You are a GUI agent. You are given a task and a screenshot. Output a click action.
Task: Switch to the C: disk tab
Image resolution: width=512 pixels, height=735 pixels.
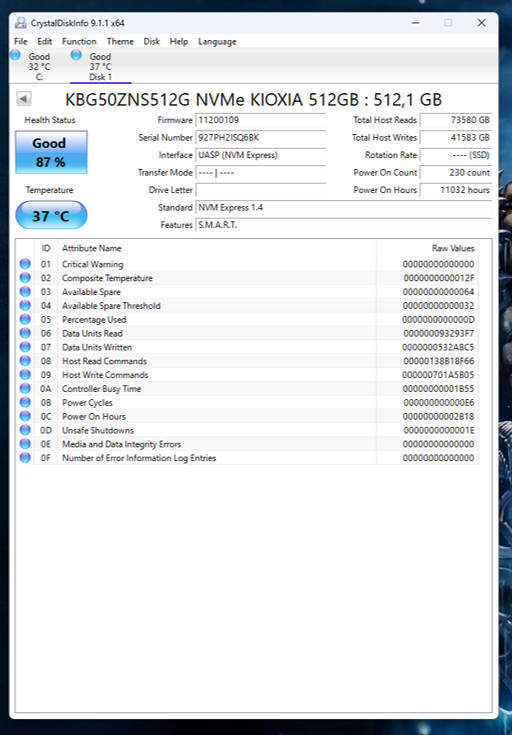pyautogui.click(x=39, y=67)
